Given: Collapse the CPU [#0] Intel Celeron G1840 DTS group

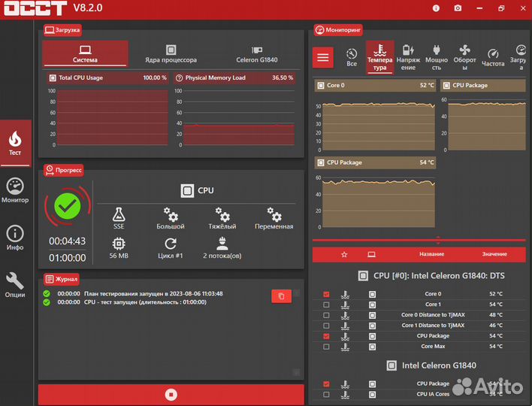Looking at the screenshot, I should tap(431, 276).
